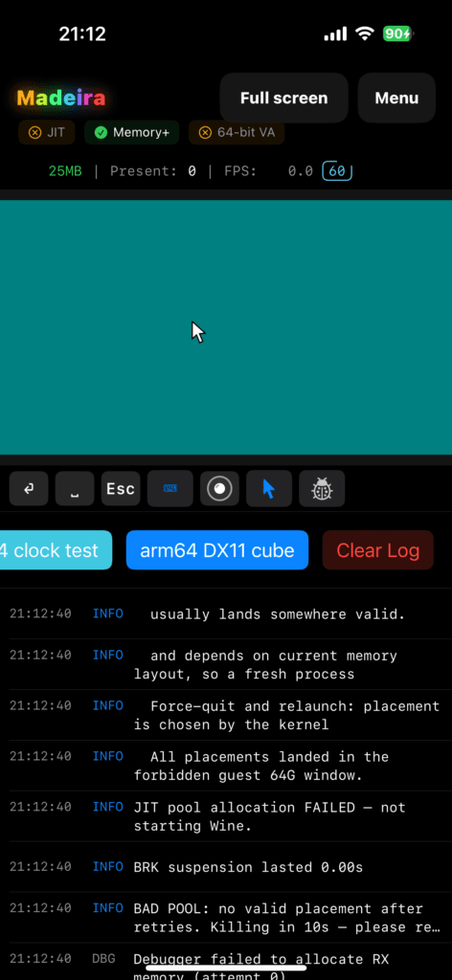The image size is (452, 980).
Task: Tap the JIT status badge
Action: pyautogui.click(x=47, y=132)
